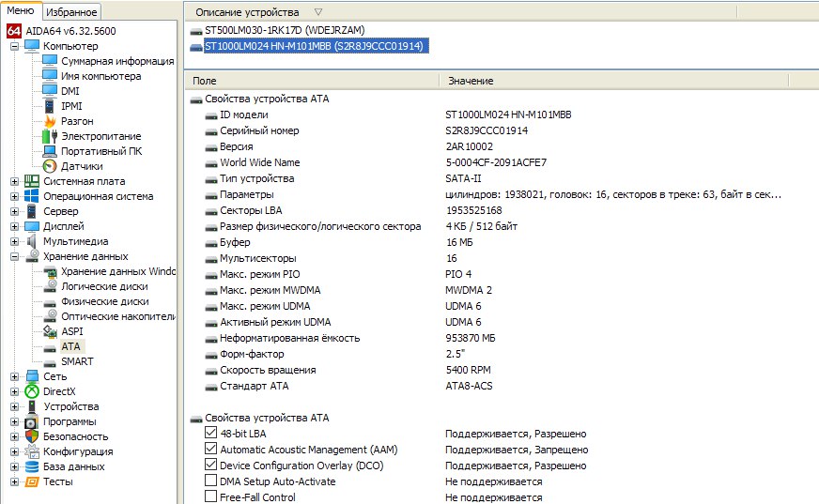Image resolution: width=819 pixels, height=504 pixels.
Task: Expand the Операционная система node
Action: click(15, 197)
